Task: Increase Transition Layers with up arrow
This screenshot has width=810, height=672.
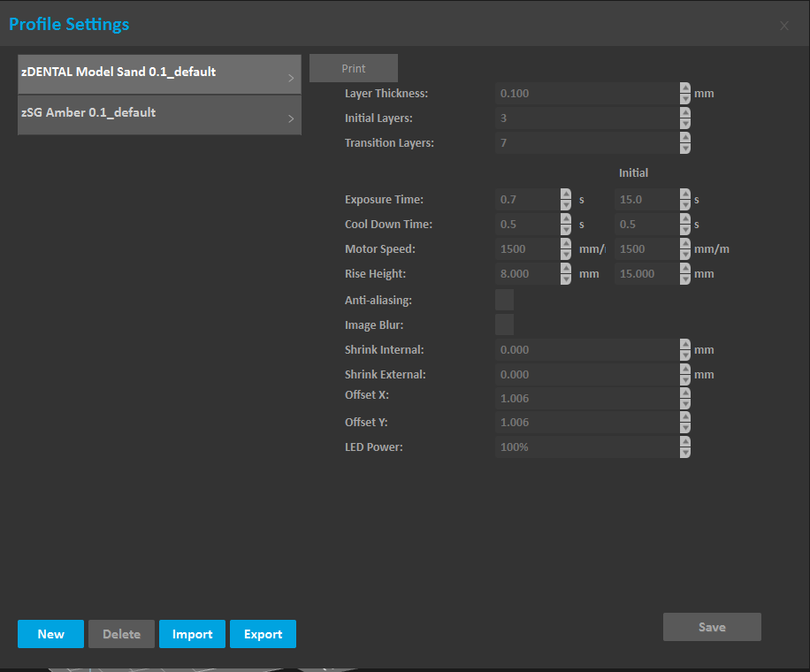Action: point(685,138)
